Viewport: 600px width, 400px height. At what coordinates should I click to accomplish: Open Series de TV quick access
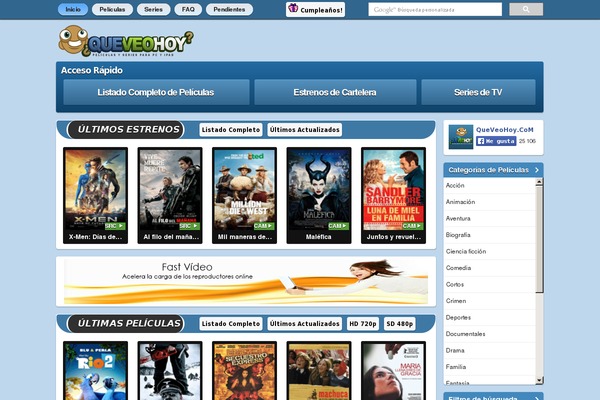478,92
